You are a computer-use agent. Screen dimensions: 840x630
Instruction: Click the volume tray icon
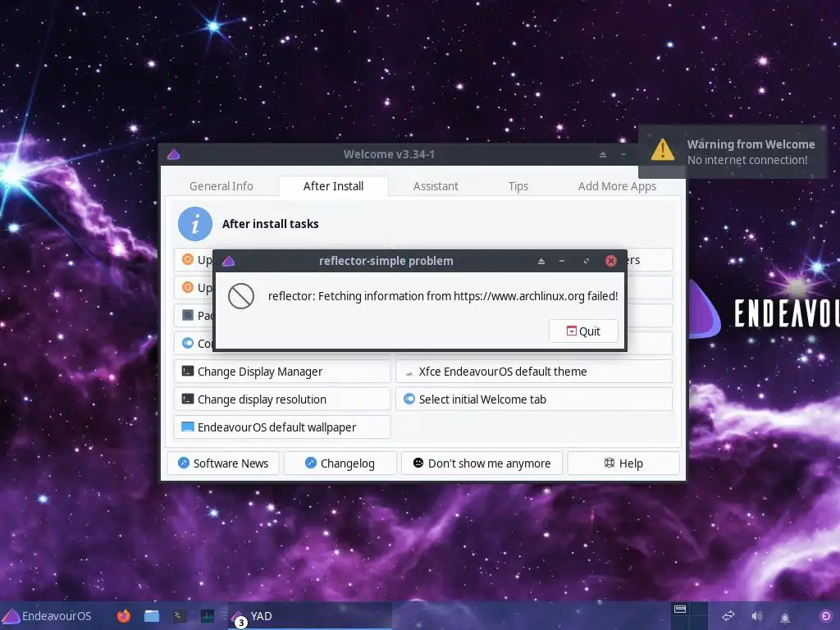756,616
